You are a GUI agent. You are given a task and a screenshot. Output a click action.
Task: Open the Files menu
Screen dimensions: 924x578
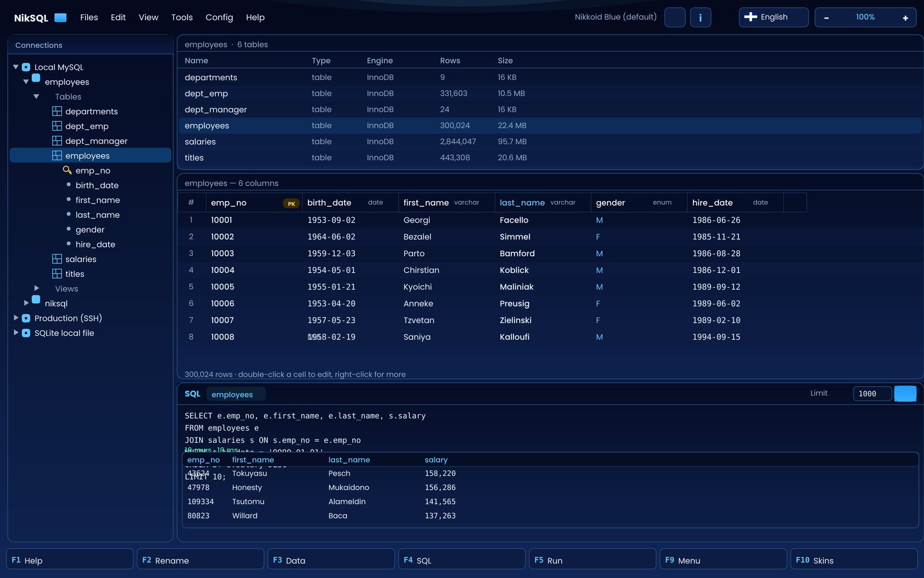pos(89,17)
